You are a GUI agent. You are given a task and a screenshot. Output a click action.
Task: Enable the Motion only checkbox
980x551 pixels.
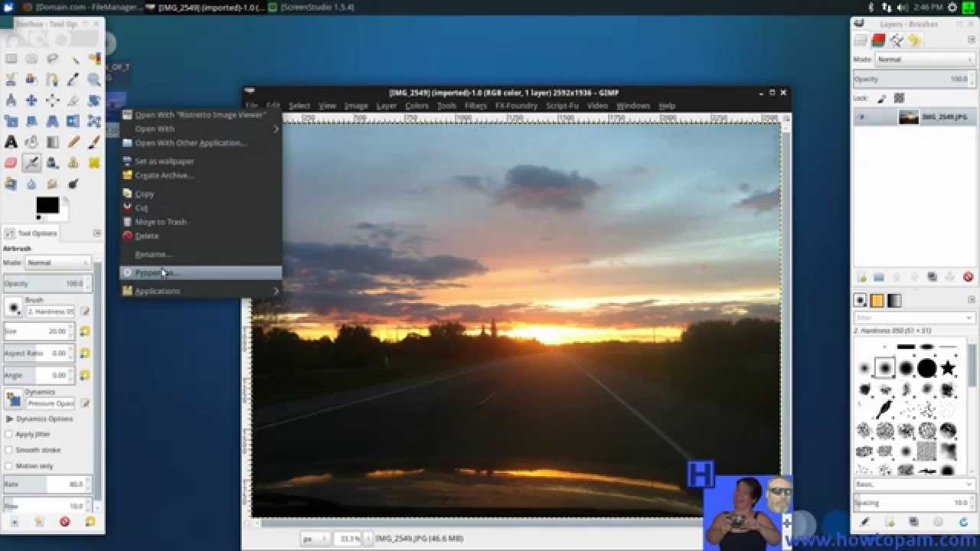click(x=9, y=466)
